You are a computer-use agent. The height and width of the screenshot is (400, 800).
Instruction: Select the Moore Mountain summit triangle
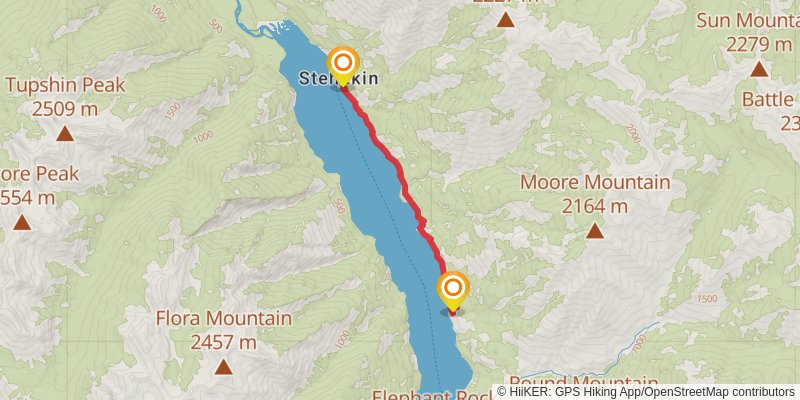tap(594, 231)
